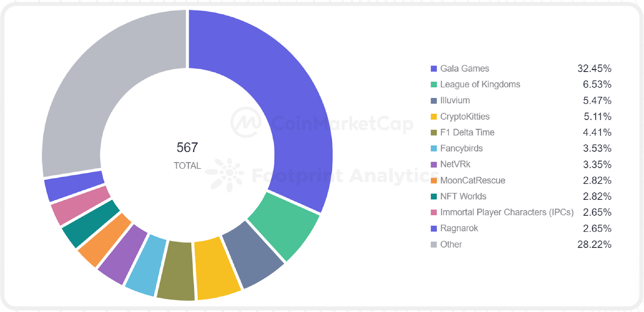Viewport: 644px width, 312px height.
Task: Toggle the F1 Delta Time legend label
Action: coord(467,132)
